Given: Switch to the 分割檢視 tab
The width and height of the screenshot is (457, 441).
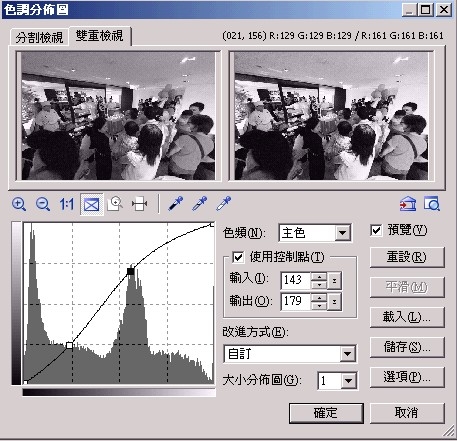Looking at the screenshot, I should pos(39,37).
